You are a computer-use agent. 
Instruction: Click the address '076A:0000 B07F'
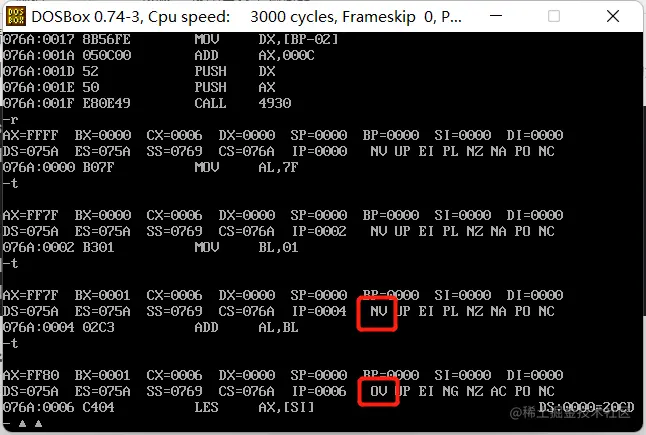pos(59,167)
